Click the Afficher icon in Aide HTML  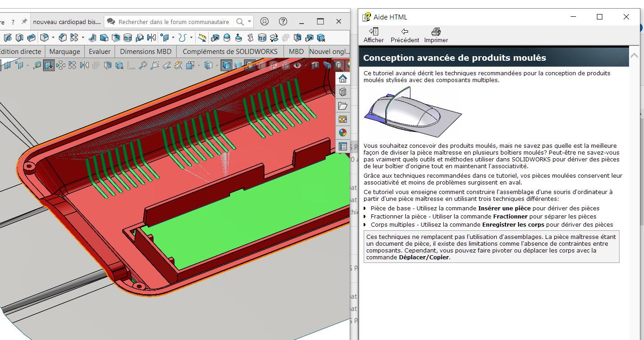(374, 32)
